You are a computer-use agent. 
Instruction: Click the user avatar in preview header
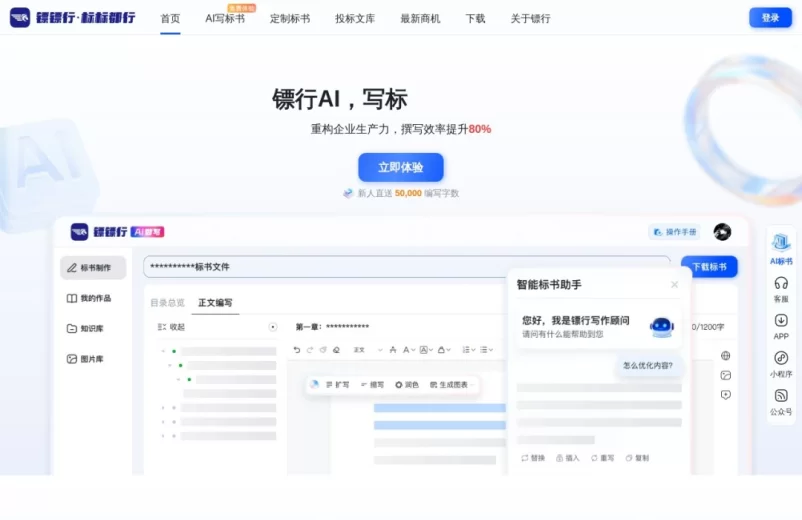[x=722, y=232]
